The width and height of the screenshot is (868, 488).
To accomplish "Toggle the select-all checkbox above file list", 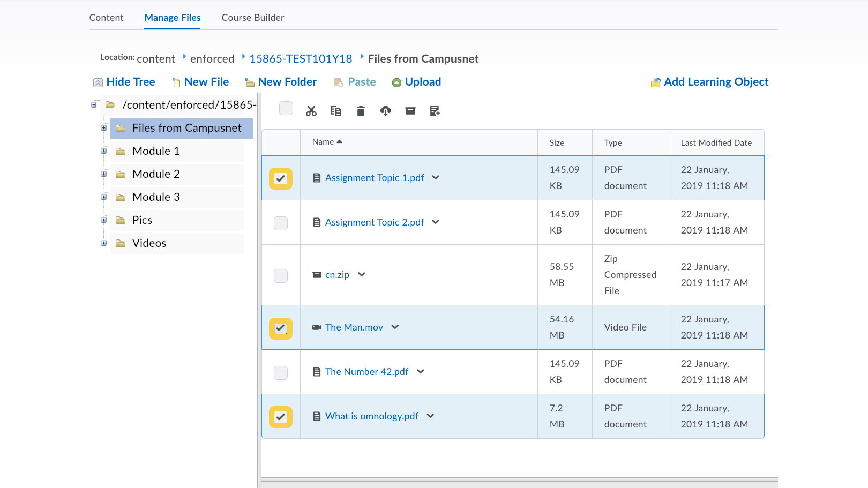I will click(x=286, y=108).
